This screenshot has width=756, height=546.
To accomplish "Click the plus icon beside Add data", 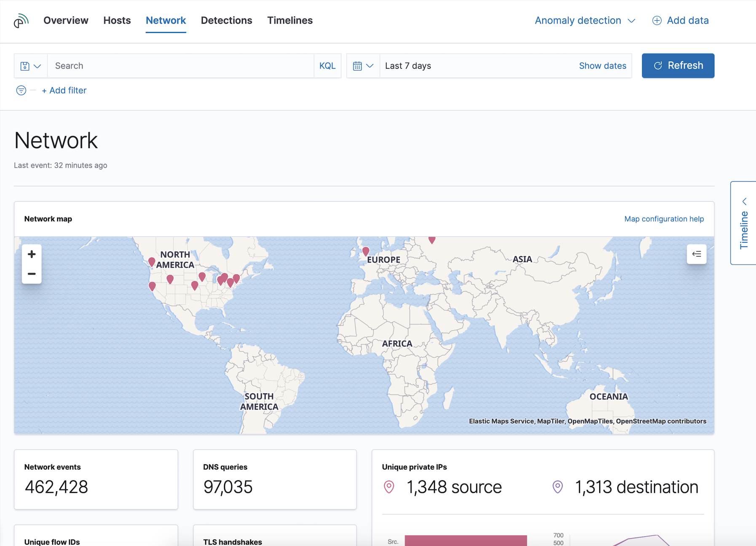I will click(657, 21).
